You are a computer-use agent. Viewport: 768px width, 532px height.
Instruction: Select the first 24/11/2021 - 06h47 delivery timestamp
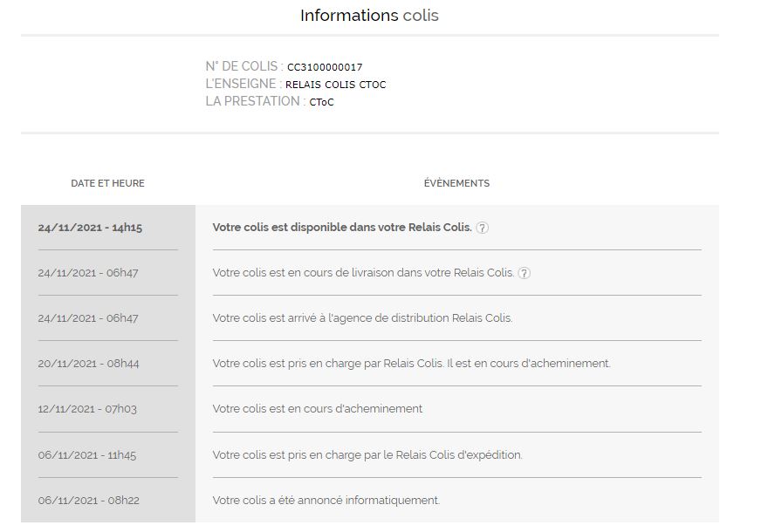pyautogui.click(x=88, y=273)
